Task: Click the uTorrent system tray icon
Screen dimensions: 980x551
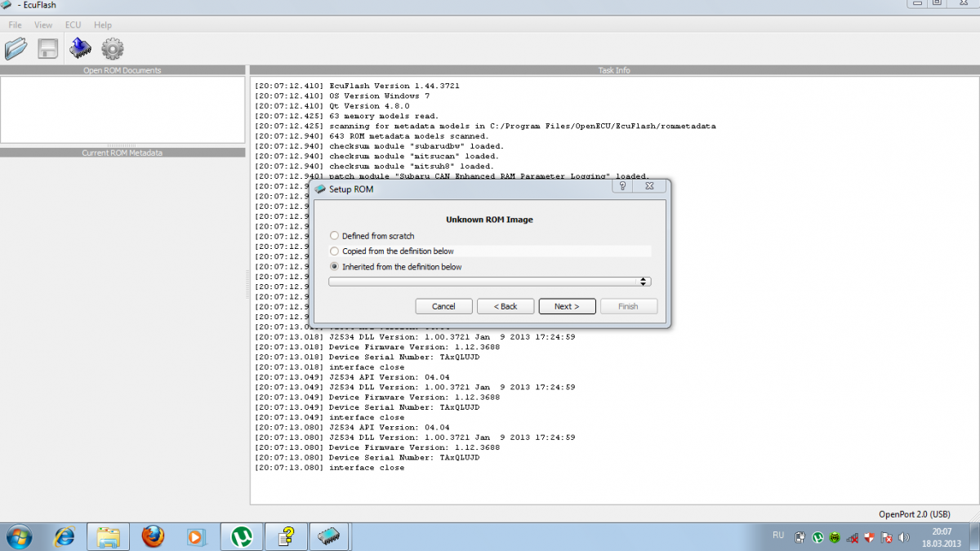Action: [x=817, y=538]
